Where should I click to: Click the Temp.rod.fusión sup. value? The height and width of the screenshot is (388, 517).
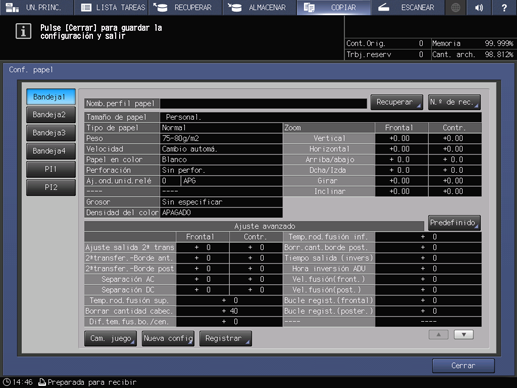pos(229,301)
